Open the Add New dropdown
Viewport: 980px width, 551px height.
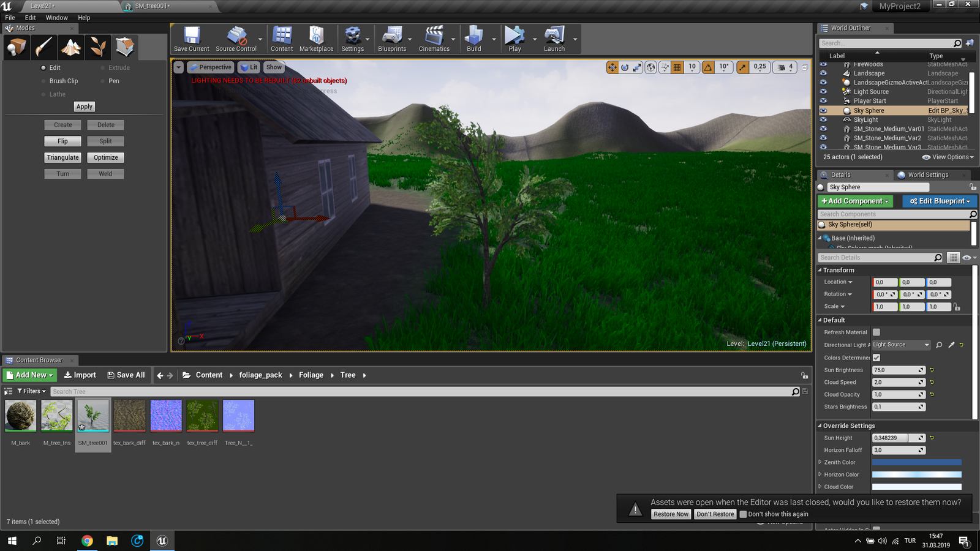tap(30, 375)
